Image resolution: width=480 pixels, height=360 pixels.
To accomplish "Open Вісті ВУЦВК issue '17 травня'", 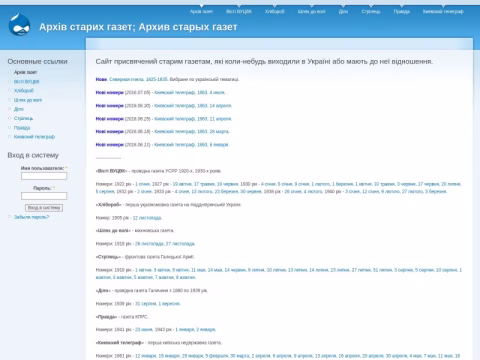I will coord(204,184).
